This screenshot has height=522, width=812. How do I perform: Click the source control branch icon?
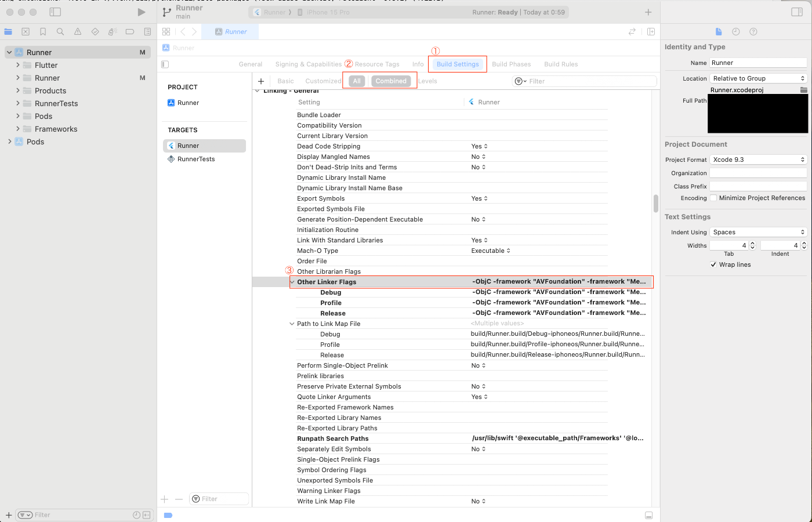click(167, 12)
